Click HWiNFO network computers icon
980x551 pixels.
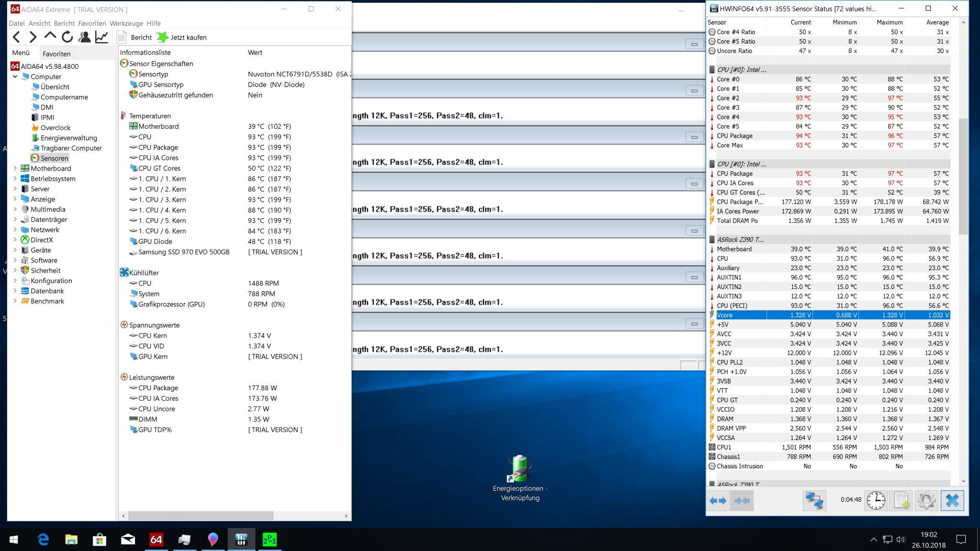[814, 500]
